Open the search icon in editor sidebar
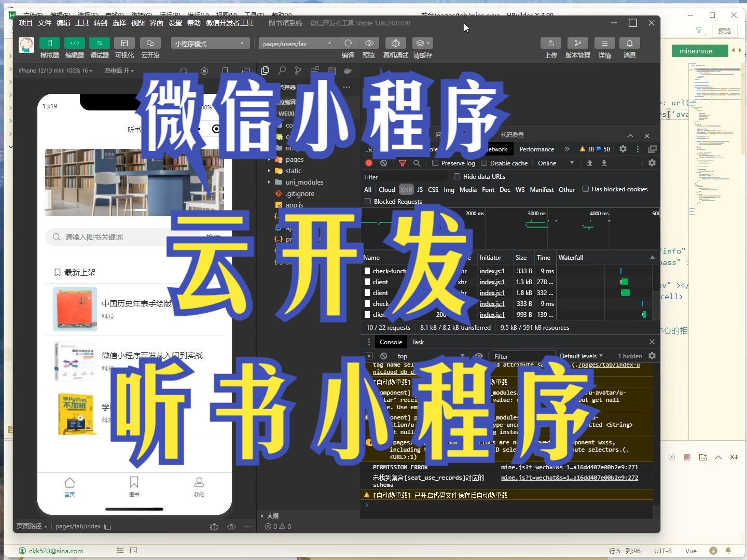Image resolution: width=747 pixels, height=560 pixels. (x=282, y=71)
